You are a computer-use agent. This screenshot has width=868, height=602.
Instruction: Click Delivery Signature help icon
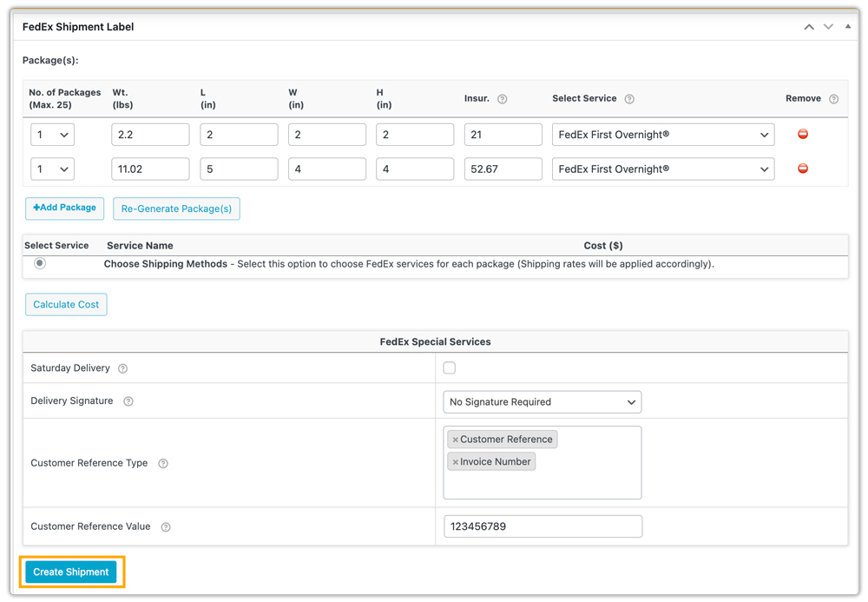pos(128,401)
